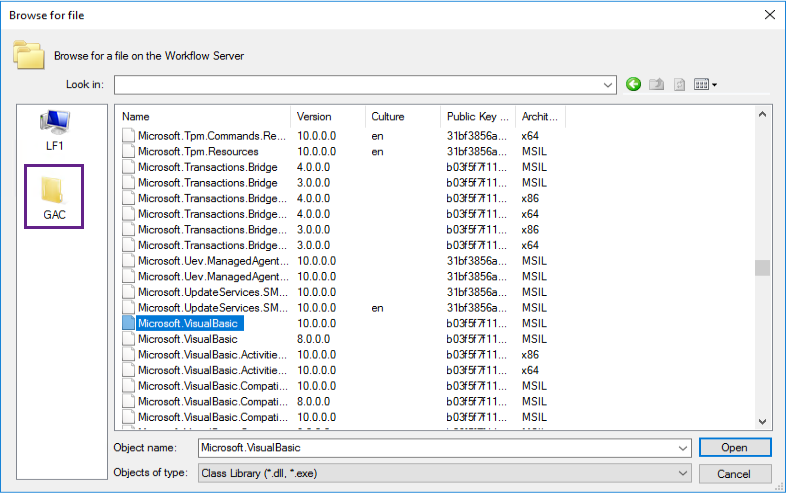Open the View Menu icon
Screen dimensions: 786x493
click(x=705, y=85)
